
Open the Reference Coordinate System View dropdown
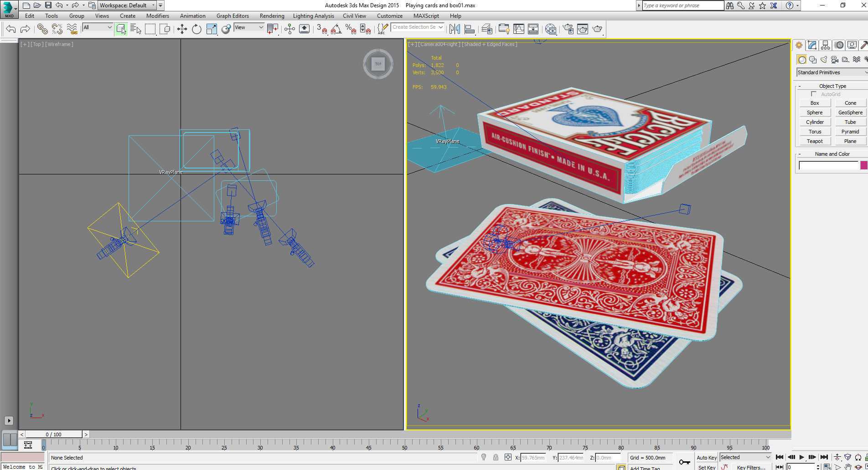(x=249, y=27)
